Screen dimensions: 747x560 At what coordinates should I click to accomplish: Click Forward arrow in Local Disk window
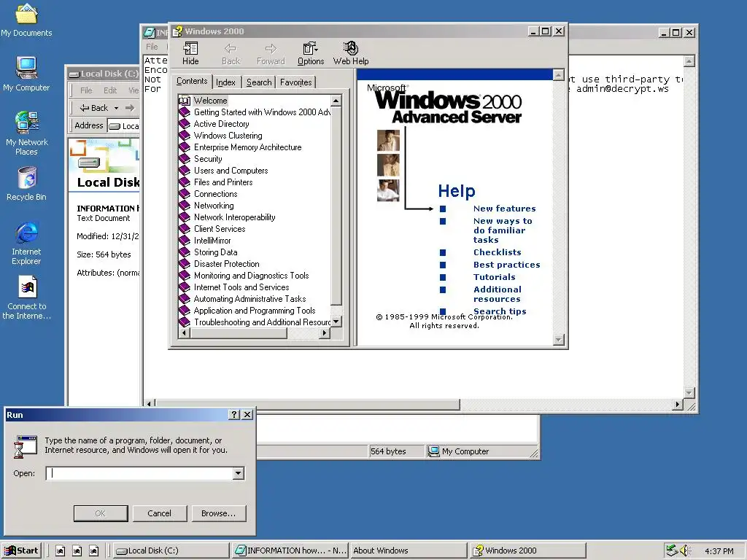point(130,108)
